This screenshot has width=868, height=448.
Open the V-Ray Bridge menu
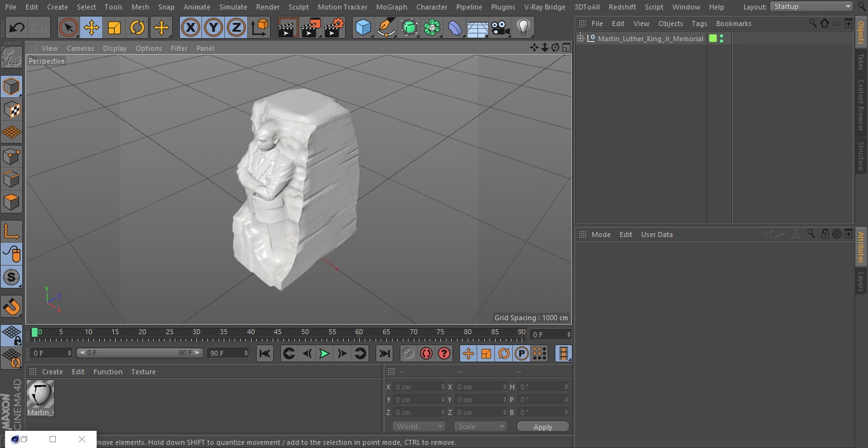(x=545, y=7)
